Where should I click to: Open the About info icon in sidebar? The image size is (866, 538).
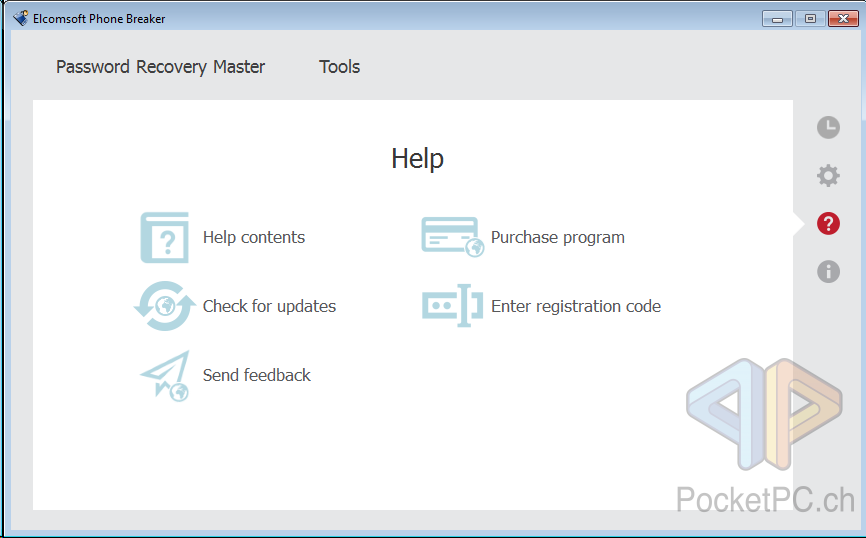pyautogui.click(x=828, y=272)
